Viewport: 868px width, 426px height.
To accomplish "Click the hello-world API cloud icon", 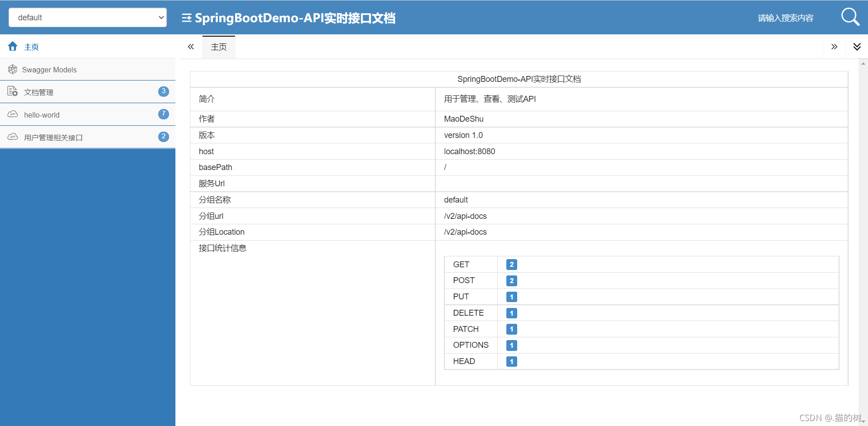I will tap(13, 114).
